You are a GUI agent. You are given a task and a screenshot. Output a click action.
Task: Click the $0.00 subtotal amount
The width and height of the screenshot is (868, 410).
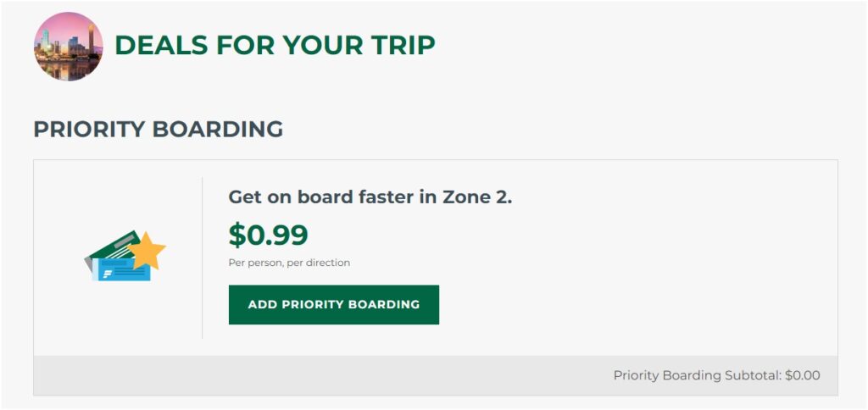(803, 376)
